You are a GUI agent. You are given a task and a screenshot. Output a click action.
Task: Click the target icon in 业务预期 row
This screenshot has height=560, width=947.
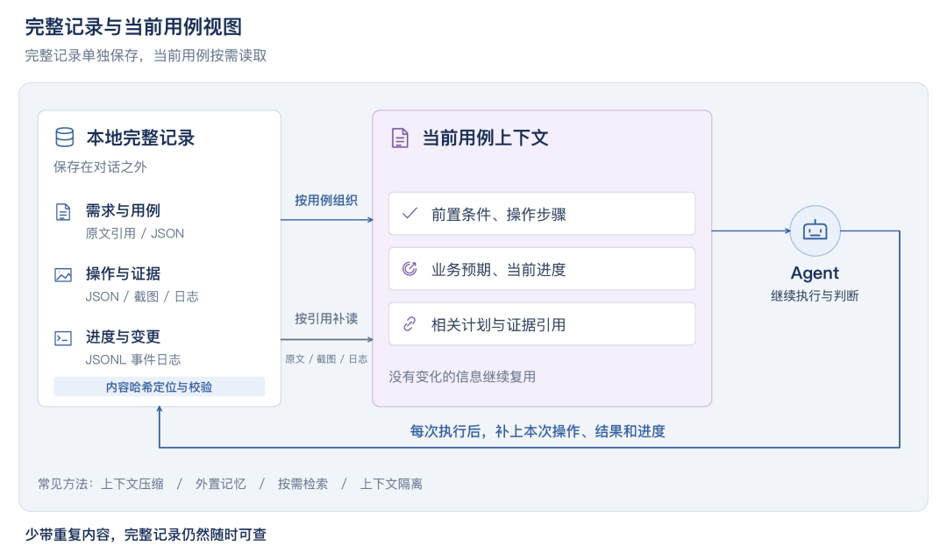(409, 268)
